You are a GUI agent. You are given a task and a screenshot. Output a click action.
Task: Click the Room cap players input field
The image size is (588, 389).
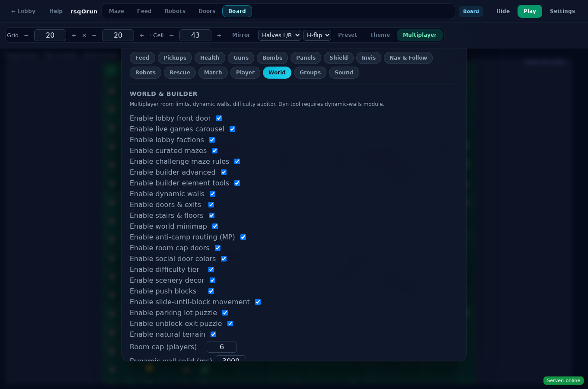pos(222,347)
